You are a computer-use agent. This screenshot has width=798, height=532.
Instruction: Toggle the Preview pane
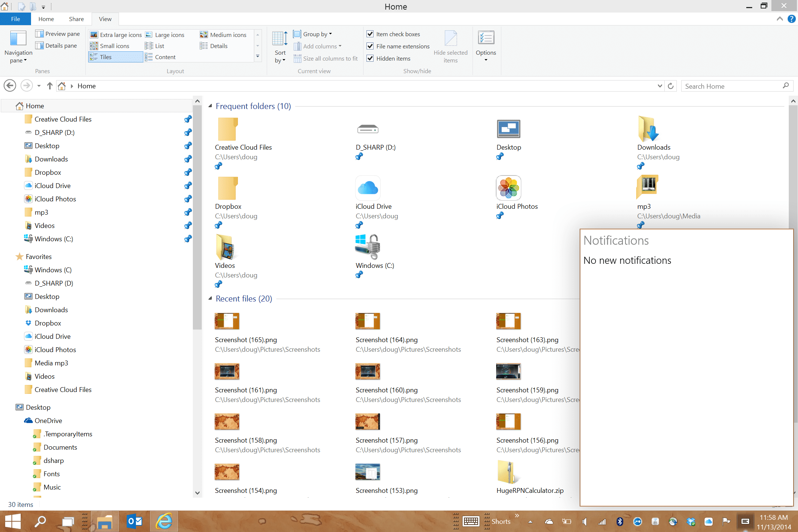tap(58, 34)
